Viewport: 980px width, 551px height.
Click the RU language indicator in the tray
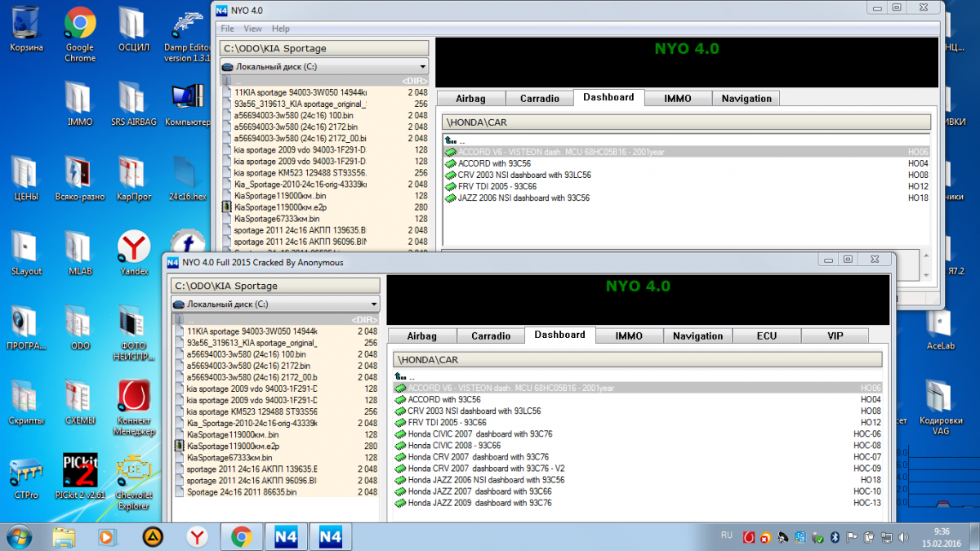coord(727,535)
